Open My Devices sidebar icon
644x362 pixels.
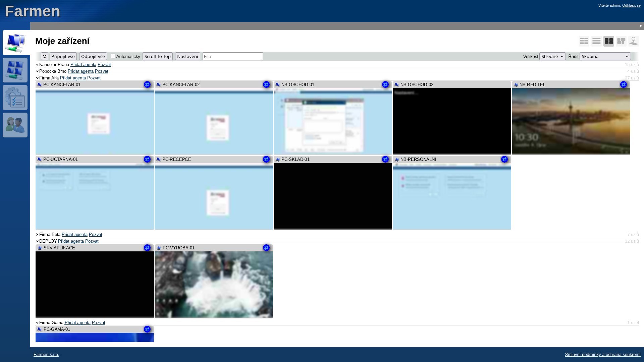click(x=15, y=43)
